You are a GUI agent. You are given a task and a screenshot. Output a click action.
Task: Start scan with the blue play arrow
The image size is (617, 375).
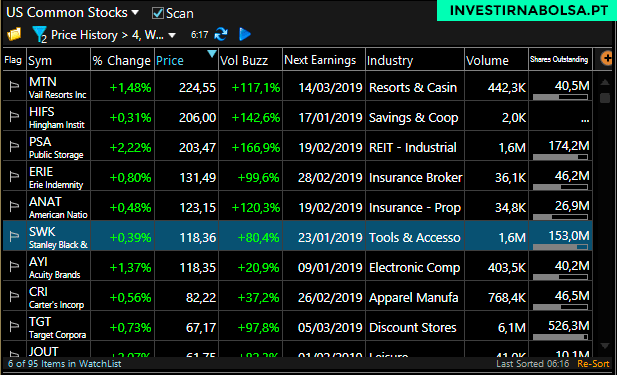(x=245, y=34)
